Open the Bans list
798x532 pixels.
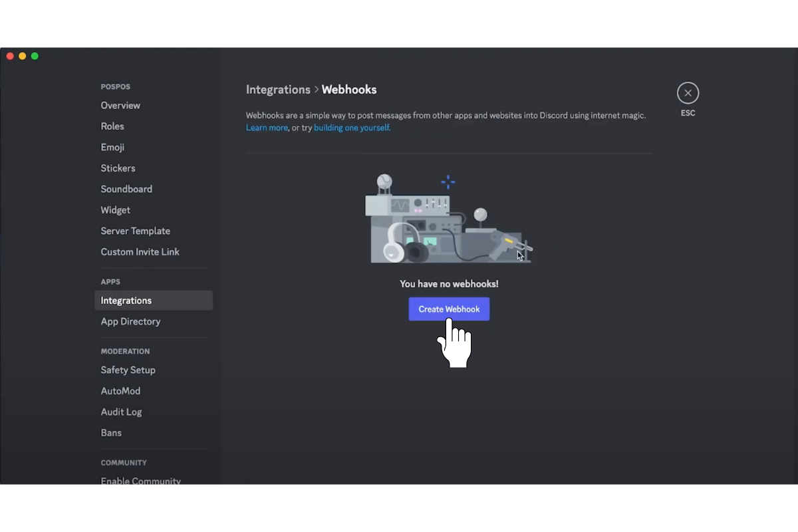(x=111, y=433)
